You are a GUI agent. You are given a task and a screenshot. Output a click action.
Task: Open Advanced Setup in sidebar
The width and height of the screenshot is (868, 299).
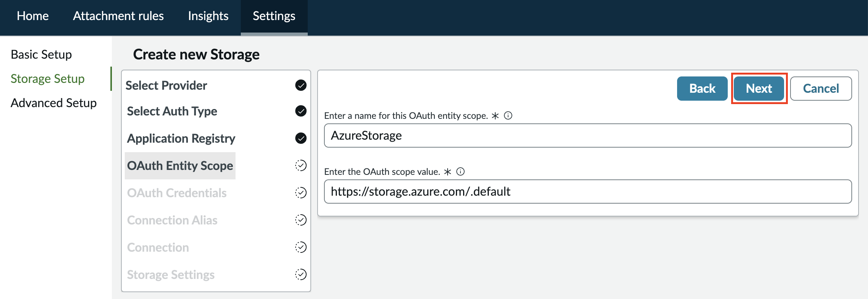(54, 103)
